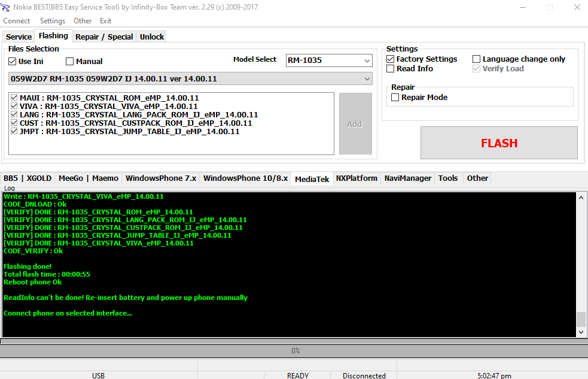Click the 'Flashing done!' log line
The width and height of the screenshot is (588, 379).
pos(28,266)
